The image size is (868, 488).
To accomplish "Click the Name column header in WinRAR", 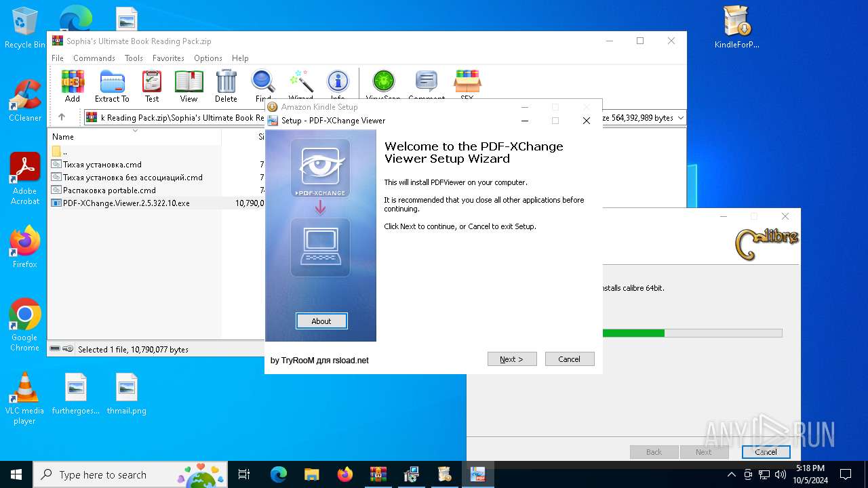I will click(x=136, y=136).
